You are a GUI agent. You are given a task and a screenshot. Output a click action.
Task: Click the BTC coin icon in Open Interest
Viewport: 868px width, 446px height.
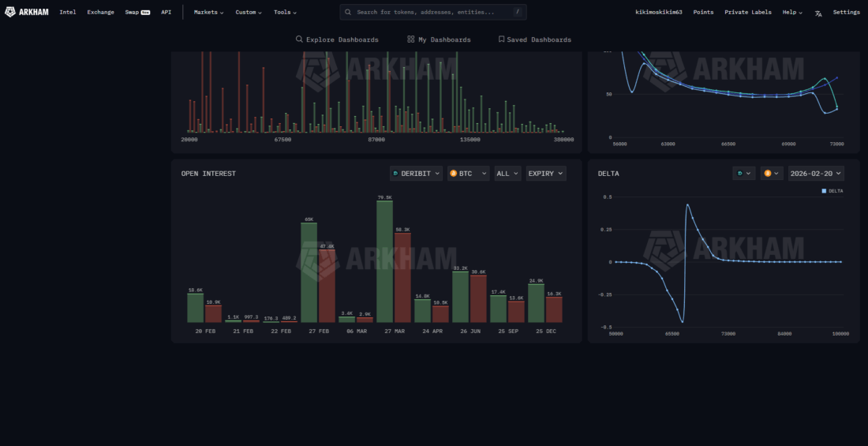pos(454,174)
